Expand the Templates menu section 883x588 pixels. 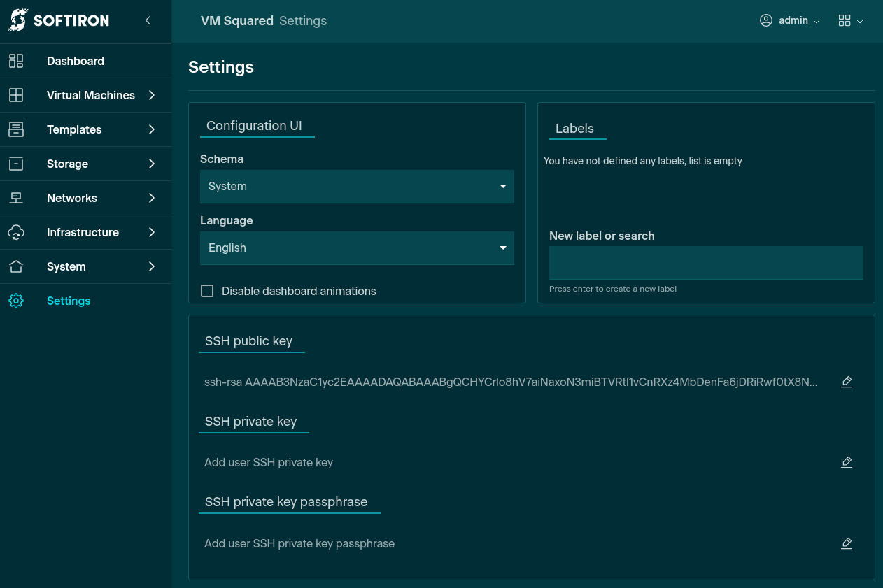point(152,129)
